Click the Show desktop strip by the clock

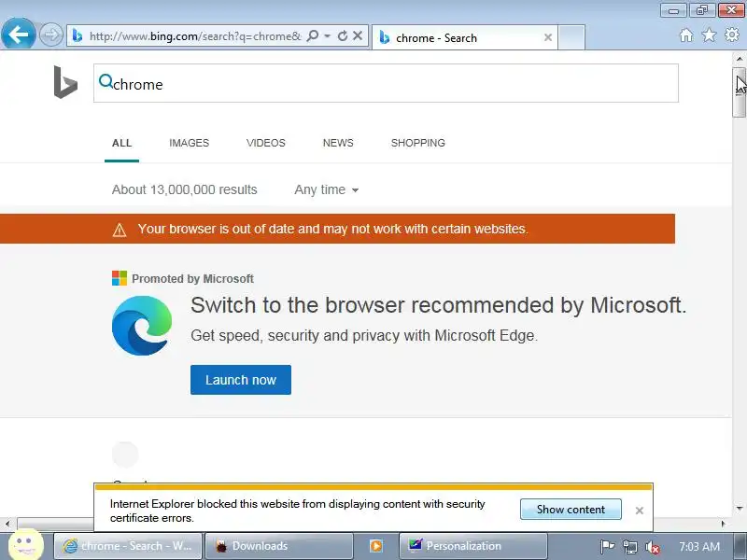coord(741,546)
